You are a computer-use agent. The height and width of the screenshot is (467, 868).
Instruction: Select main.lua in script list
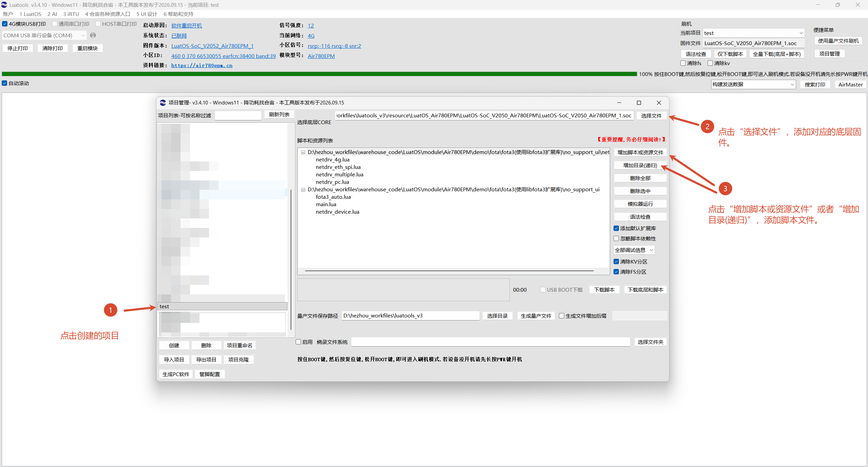(x=326, y=204)
